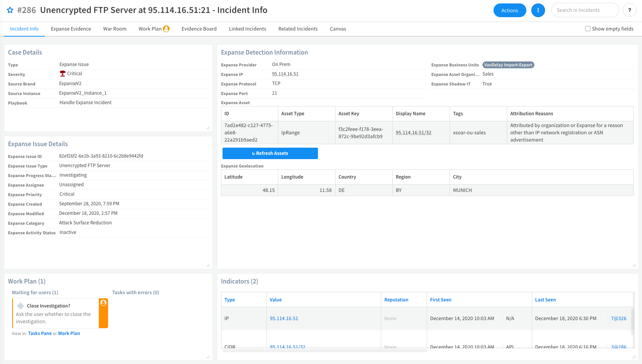Open the three-dot more options menu
Screen dimensions: 642x364
click(x=538, y=10)
